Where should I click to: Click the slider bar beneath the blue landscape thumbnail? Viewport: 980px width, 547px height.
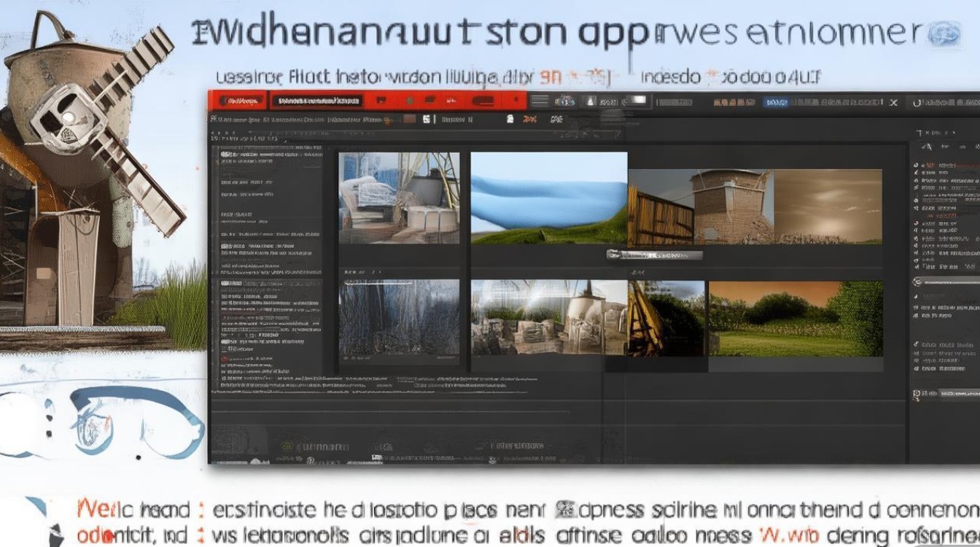tap(654, 255)
